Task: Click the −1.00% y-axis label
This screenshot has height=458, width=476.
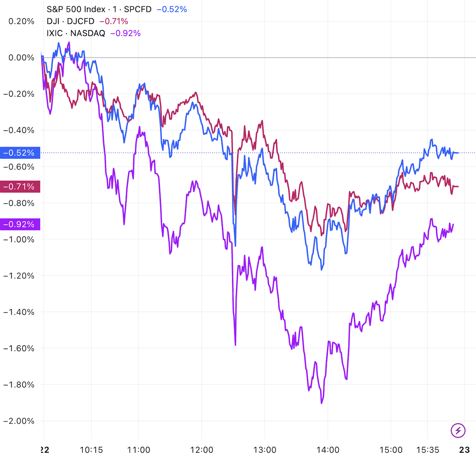Action: coord(19,240)
